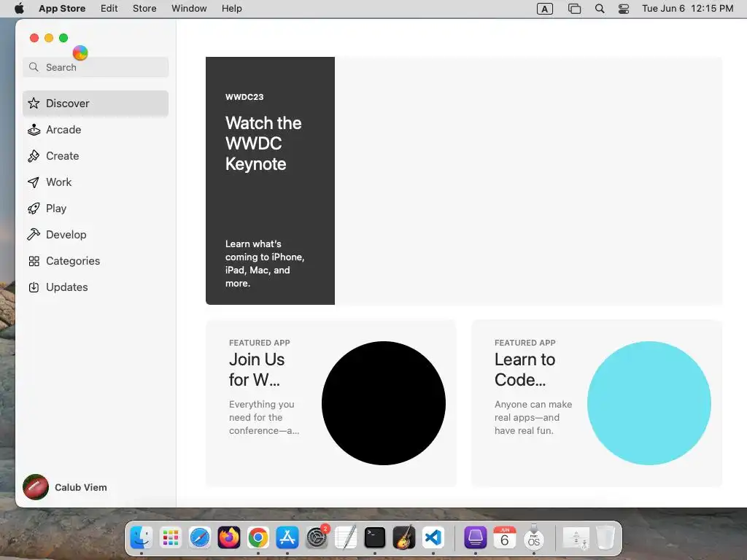Viewport: 747px width, 560px height.
Task: Open Control Center in menu bar
Action: [624, 9]
